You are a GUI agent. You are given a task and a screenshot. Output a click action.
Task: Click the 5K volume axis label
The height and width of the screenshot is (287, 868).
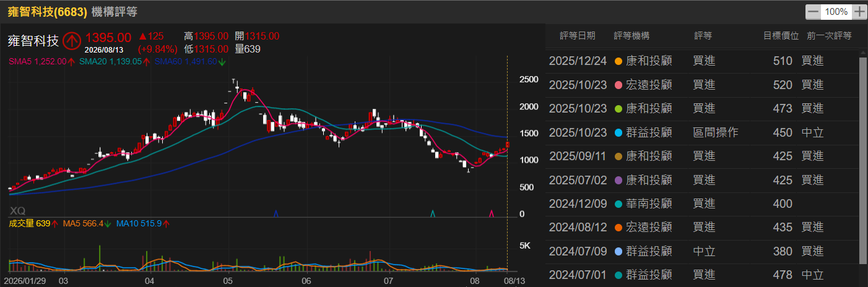click(524, 246)
